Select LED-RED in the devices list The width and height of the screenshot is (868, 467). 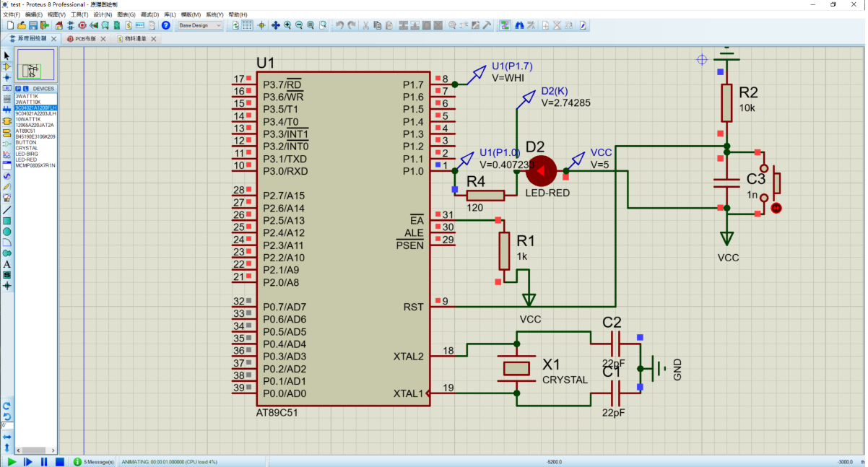[35, 160]
